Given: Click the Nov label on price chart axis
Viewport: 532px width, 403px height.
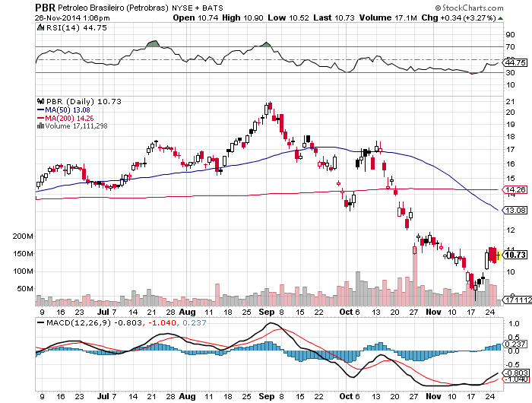Looking at the screenshot, I should click(433, 312).
